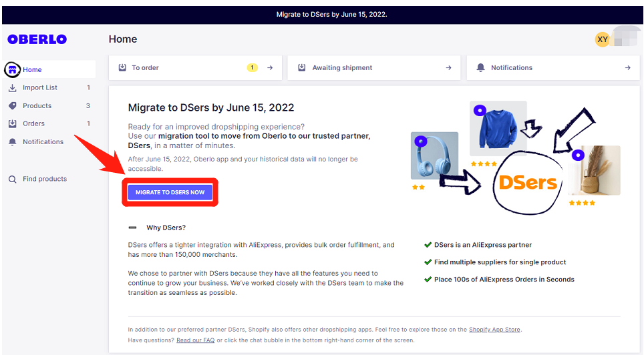Click the arrow on Notifications card
This screenshot has width=644, height=355.
[x=627, y=67]
